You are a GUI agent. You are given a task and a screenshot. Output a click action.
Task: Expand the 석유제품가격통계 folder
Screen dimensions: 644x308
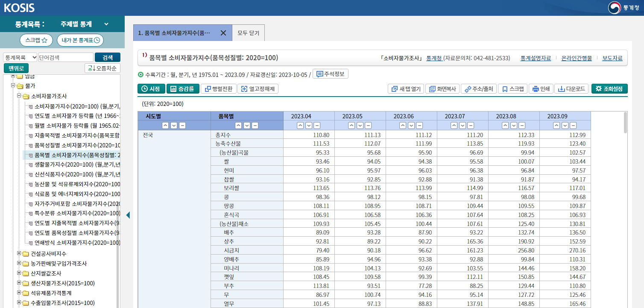19,293
